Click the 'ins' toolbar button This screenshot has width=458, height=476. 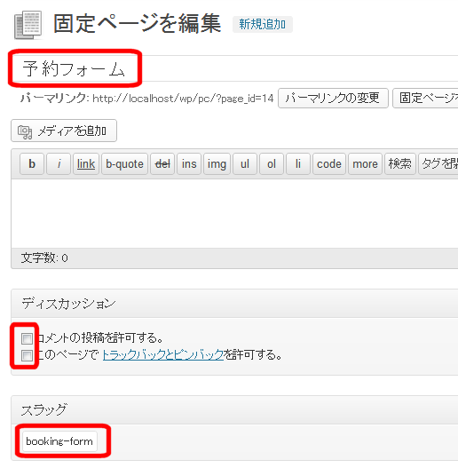tap(189, 164)
